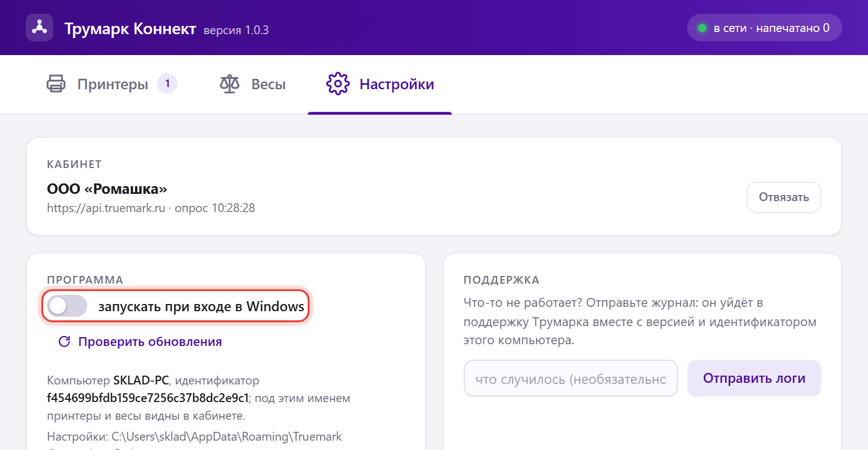
Task: Open the Принтеры tab
Action: (112, 84)
